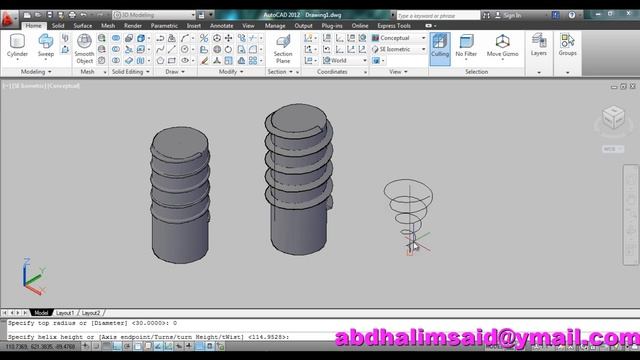Click the coordinate readout in the status bar
The height and width of the screenshot is (360, 640).
point(40,347)
